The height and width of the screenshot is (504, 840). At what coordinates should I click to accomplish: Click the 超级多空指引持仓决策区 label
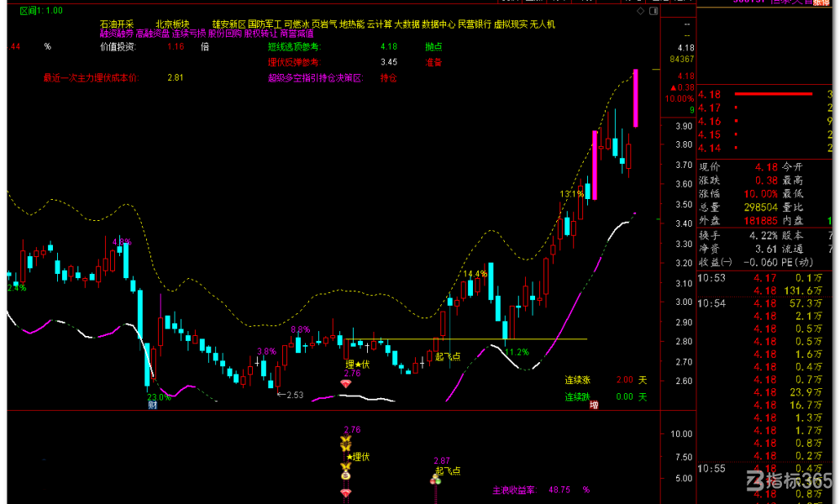tap(316, 77)
